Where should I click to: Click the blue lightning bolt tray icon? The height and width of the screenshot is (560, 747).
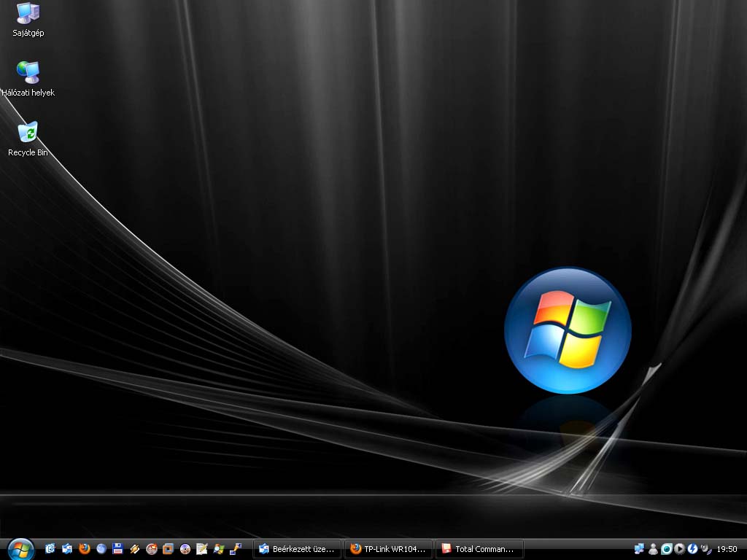pos(693,549)
